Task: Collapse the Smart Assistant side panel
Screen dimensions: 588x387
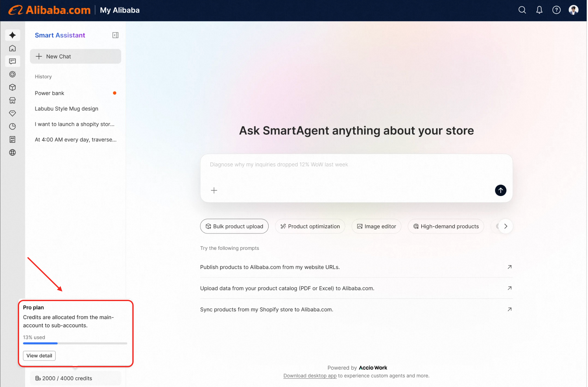Action: click(x=115, y=35)
